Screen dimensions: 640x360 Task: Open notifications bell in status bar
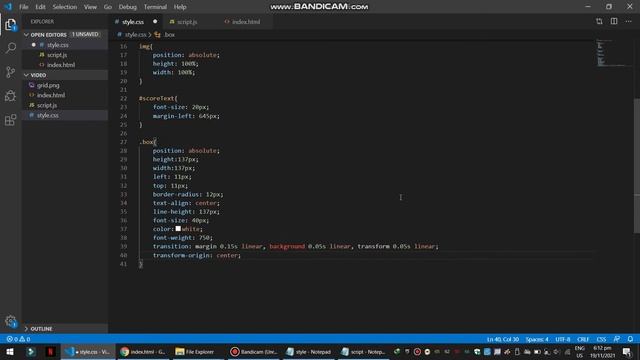point(630,339)
